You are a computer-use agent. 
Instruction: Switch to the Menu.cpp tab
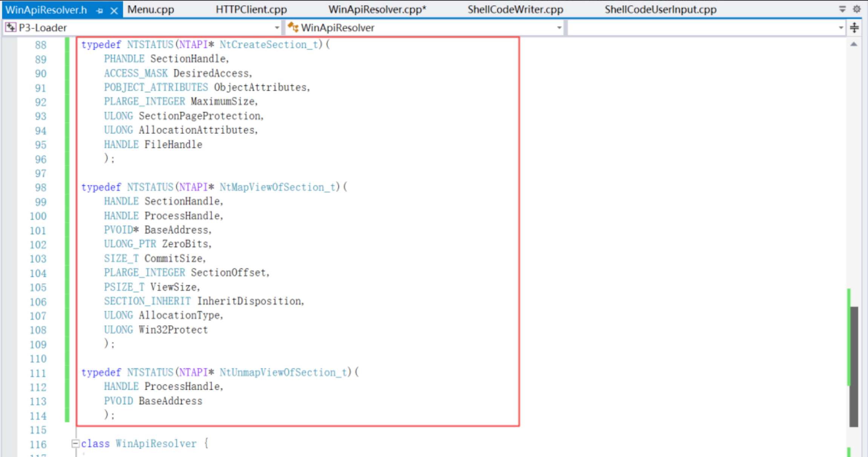pos(151,9)
